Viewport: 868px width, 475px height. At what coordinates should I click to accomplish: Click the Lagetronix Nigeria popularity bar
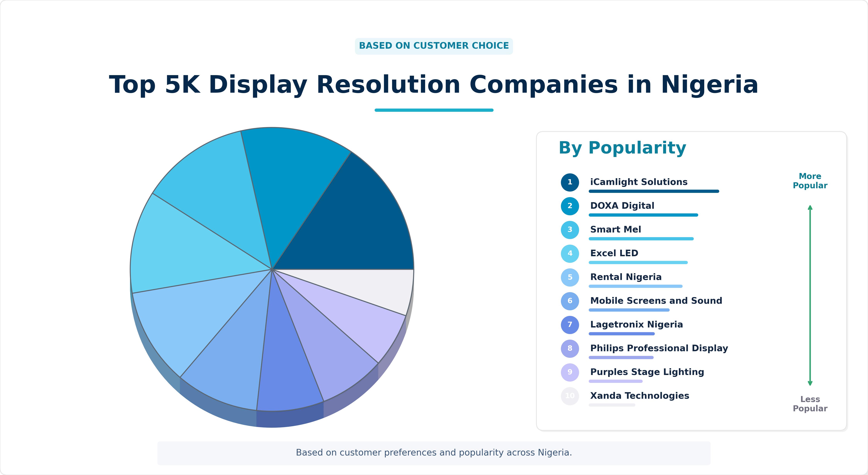pos(622,334)
